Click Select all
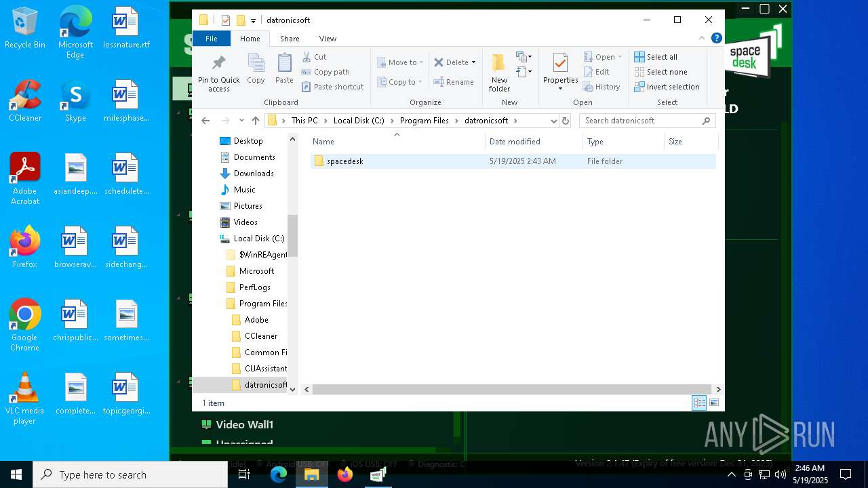Screen dimensions: 868x488 656,57
